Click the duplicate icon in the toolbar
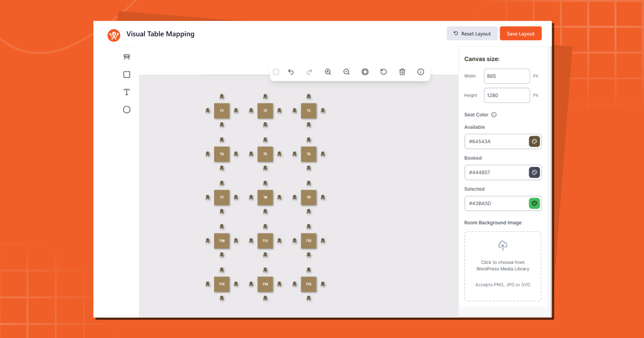644x338 pixels. click(x=365, y=71)
